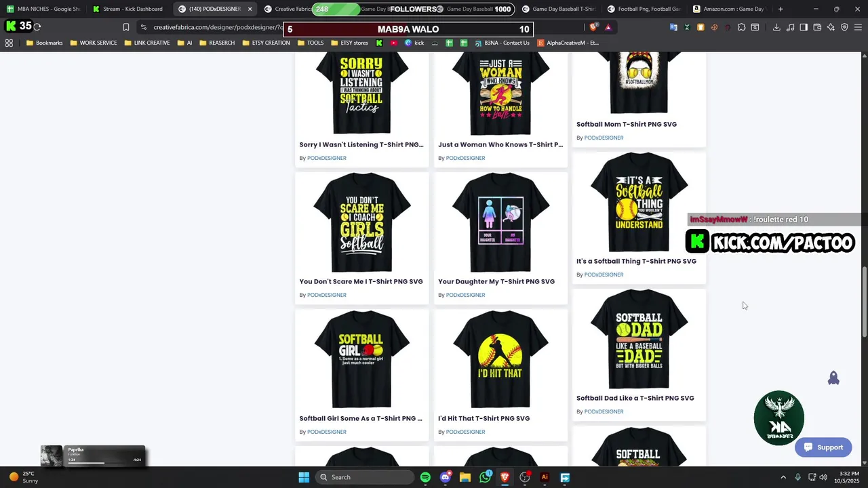Open the Google Translate extension icon
Screen dimensions: 868x488
click(673, 27)
